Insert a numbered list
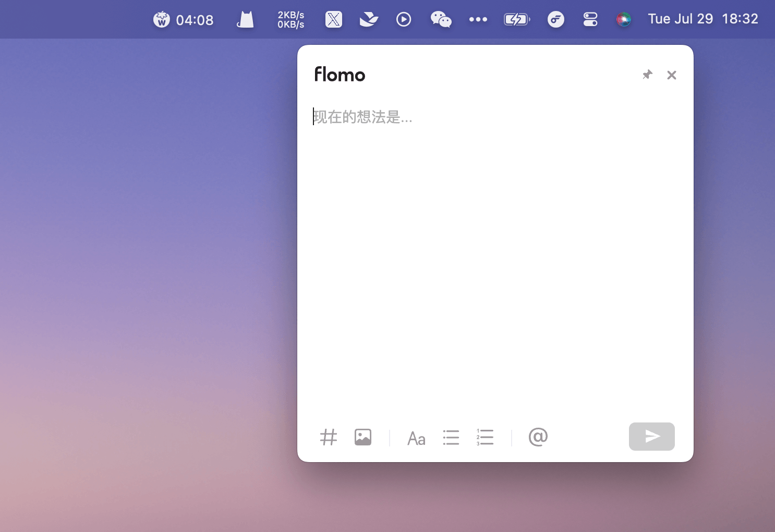775x532 pixels. 485,437
